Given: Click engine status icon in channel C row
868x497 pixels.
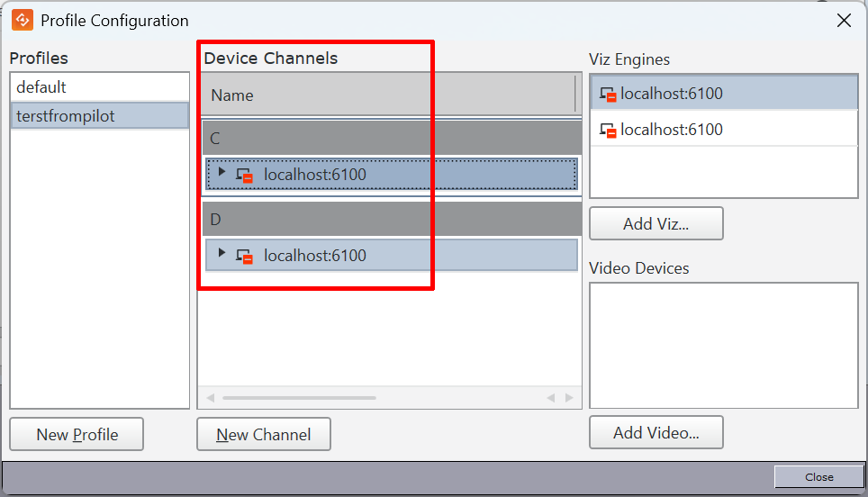Looking at the screenshot, I should (244, 175).
